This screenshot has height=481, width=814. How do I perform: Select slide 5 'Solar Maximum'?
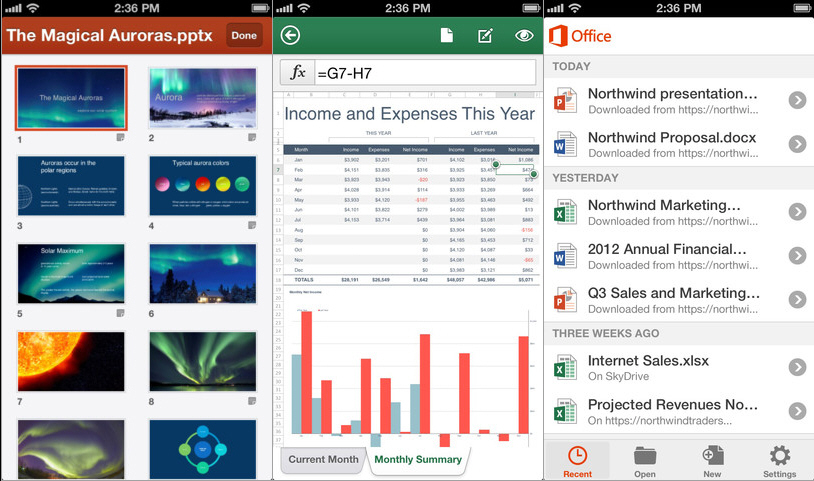(71, 273)
